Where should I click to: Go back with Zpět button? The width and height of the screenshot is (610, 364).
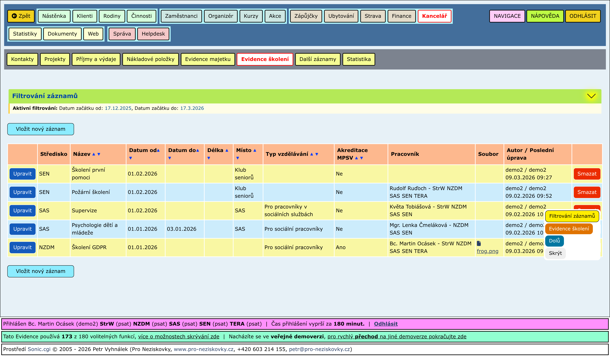pos(21,16)
